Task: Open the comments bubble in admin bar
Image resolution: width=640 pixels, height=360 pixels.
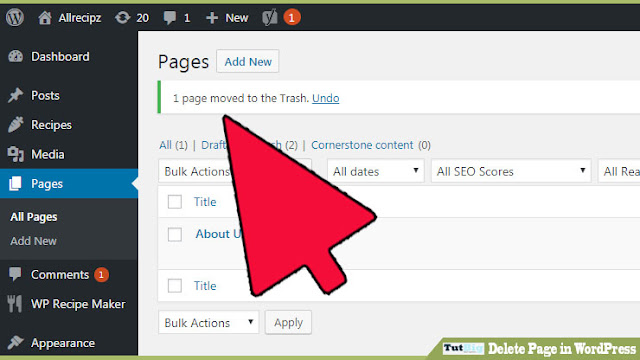Action: 170,18
